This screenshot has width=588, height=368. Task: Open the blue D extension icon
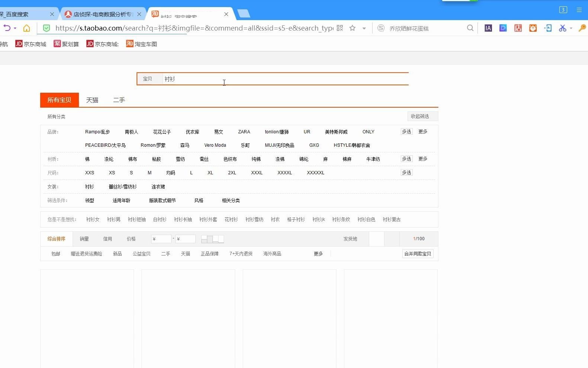503,28
